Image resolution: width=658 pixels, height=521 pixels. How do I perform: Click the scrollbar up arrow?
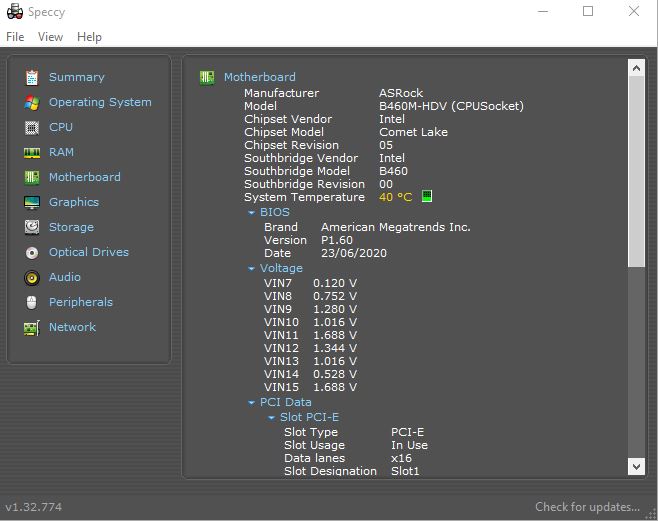click(x=636, y=68)
